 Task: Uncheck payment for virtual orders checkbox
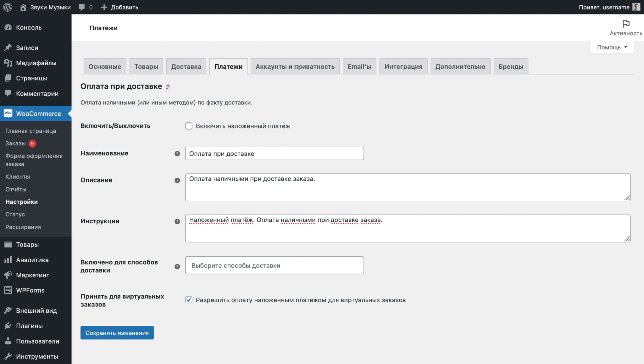189,300
